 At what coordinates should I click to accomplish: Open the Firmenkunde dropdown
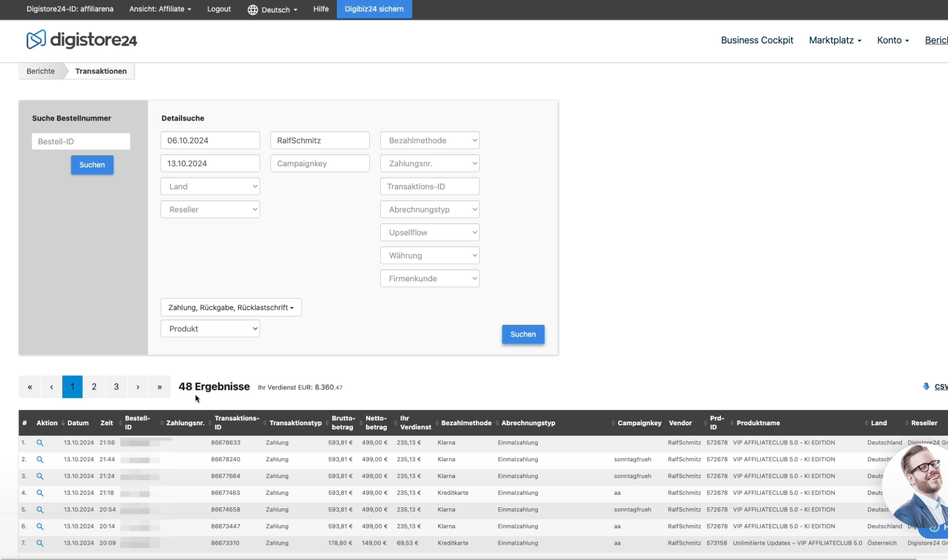[430, 279]
